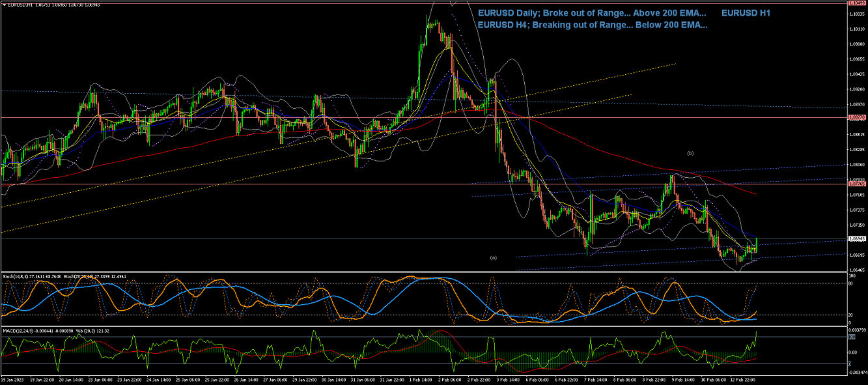Click the 80 level on Stochastic scale
The height and width of the screenshot is (385, 868).
coord(851,284)
